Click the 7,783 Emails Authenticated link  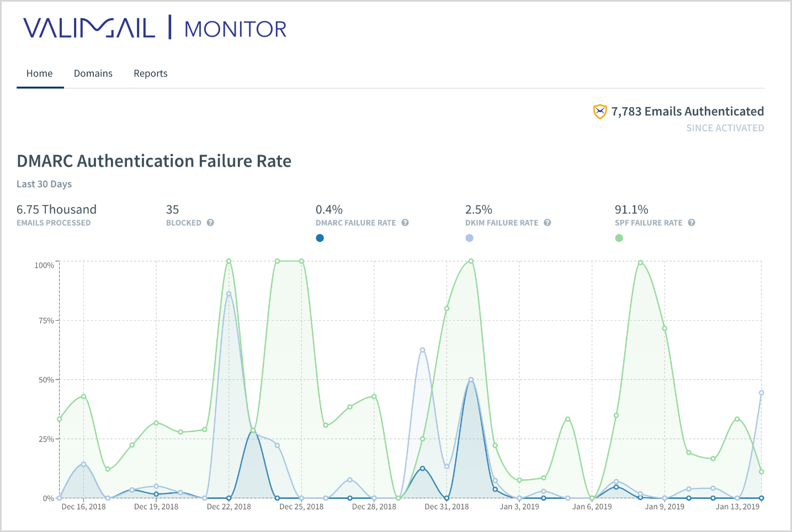(x=687, y=111)
